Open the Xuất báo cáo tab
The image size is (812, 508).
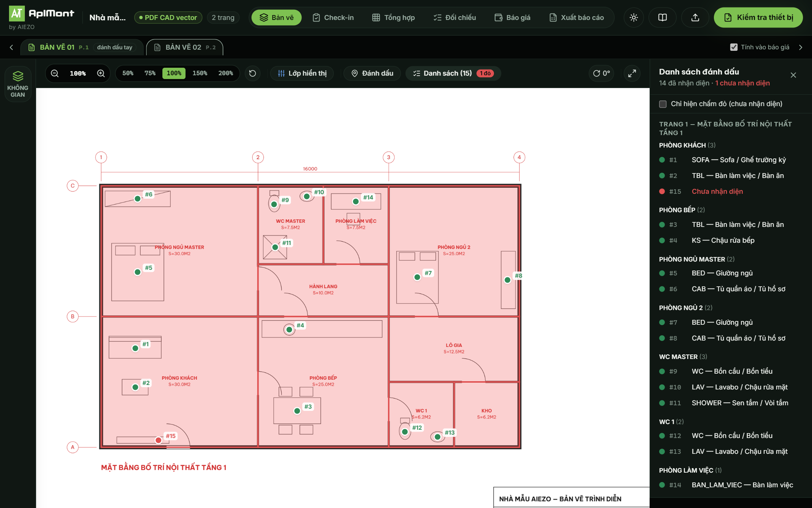tap(577, 18)
